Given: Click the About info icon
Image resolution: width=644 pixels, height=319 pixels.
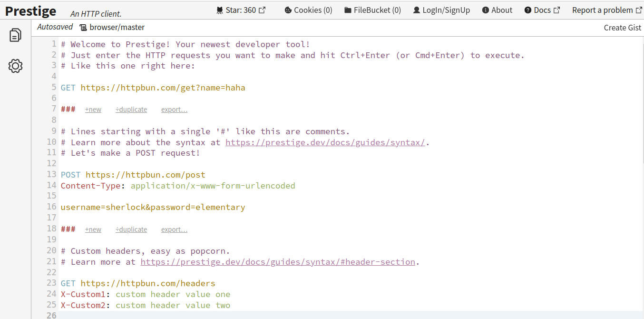Looking at the screenshot, I should [486, 10].
